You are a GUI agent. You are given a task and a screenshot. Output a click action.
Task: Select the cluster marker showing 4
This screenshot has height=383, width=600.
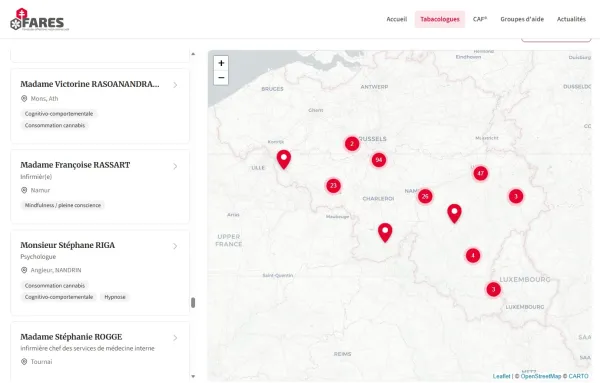coord(473,256)
